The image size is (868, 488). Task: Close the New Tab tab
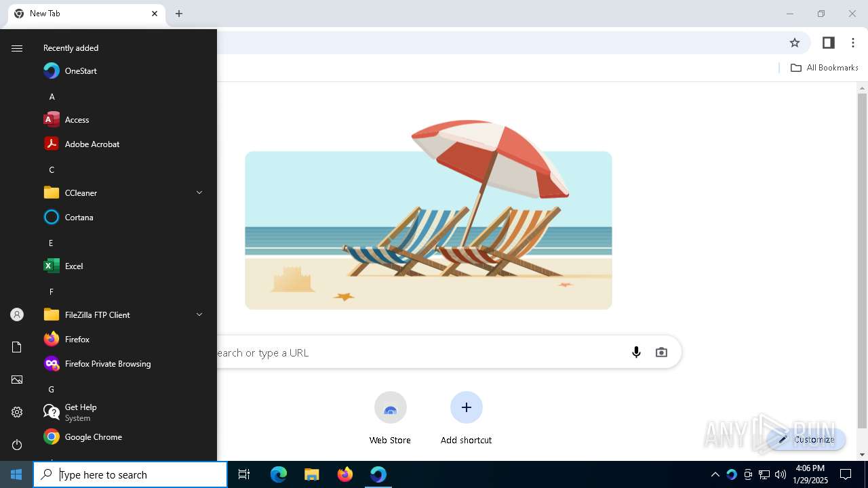(x=155, y=14)
